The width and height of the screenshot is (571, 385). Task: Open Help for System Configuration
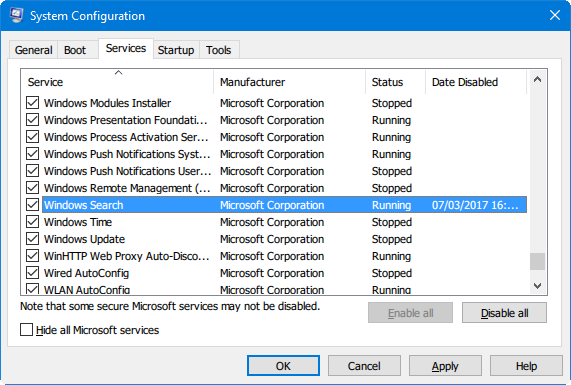pos(526,366)
